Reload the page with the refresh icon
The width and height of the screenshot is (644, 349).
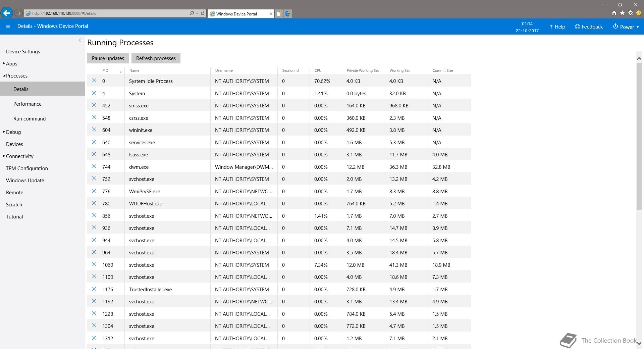[203, 13]
